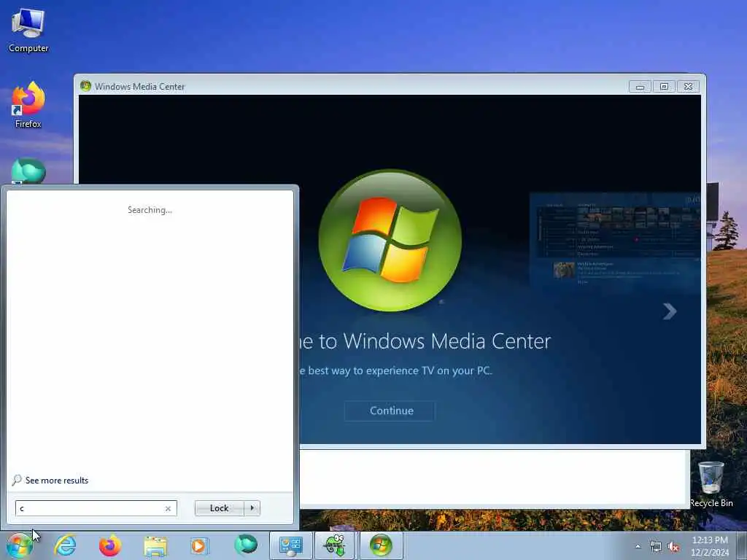
Task: Switch to the control panel taskbar window
Action: coord(290,545)
